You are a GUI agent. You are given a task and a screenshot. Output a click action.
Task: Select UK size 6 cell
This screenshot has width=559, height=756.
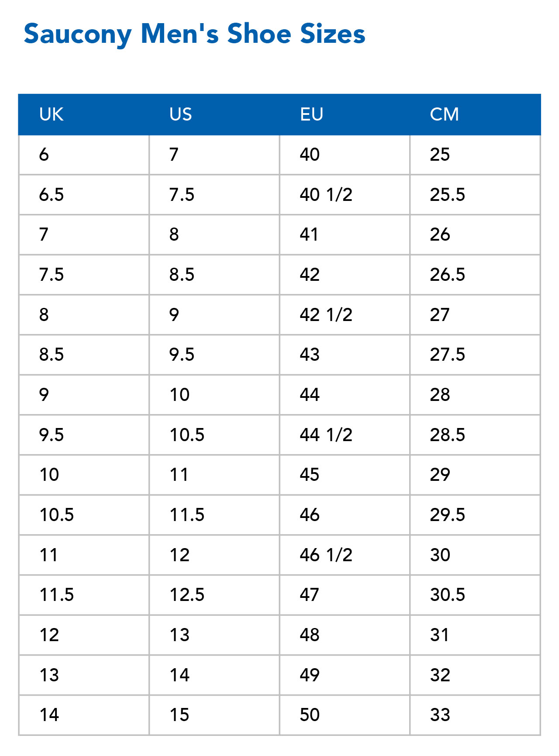tap(84, 155)
